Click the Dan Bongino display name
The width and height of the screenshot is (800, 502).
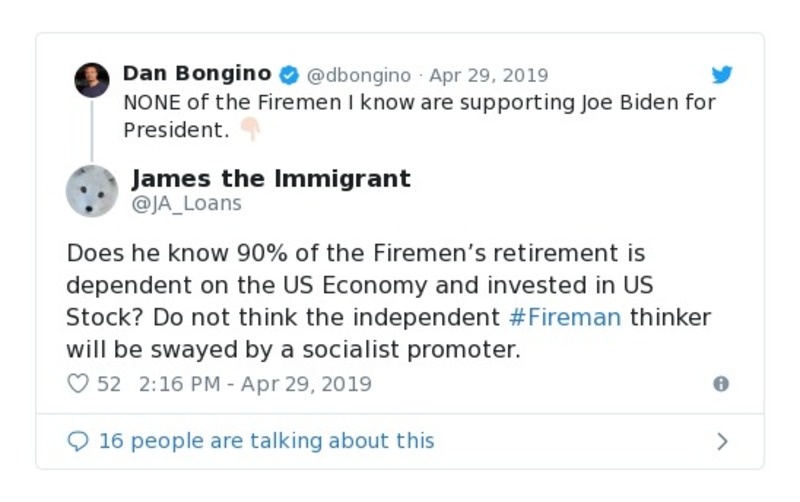pos(196,74)
